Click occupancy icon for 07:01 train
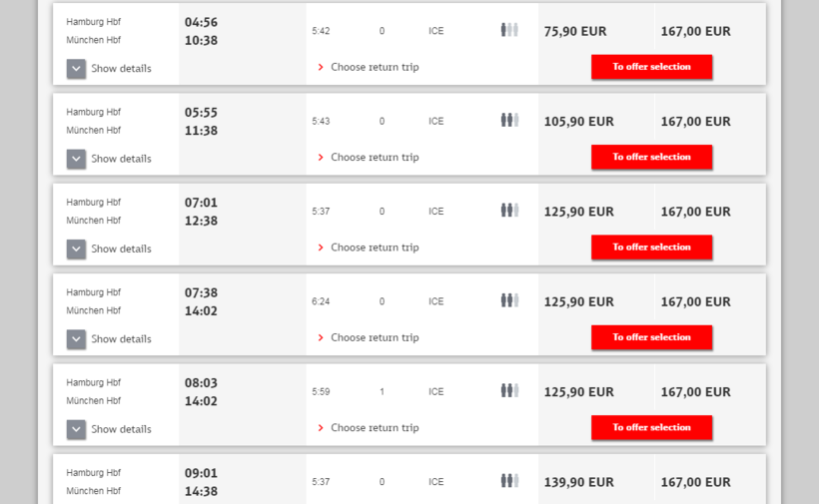 [x=509, y=211]
